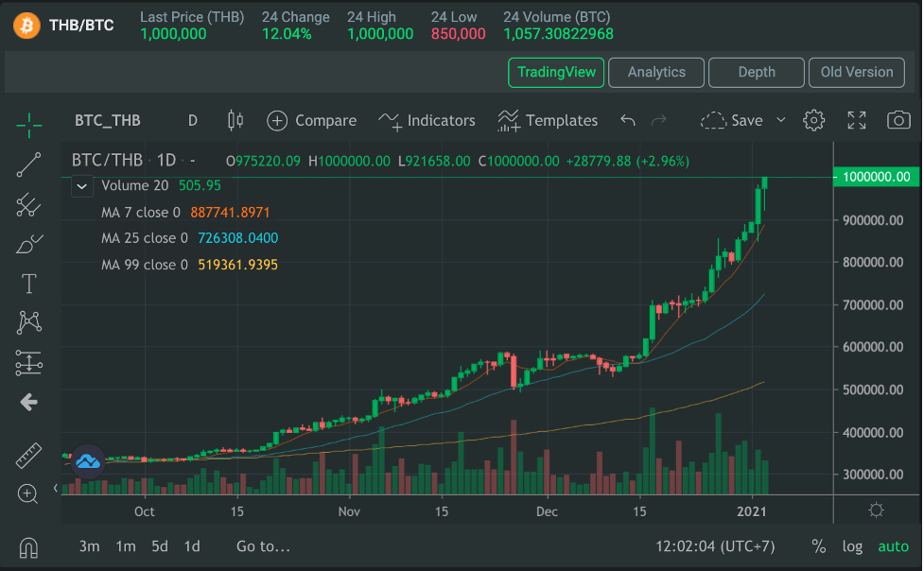Image resolution: width=924 pixels, height=571 pixels.
Task: Switch to the Analytics tab
Action: [x=656, y=72]
